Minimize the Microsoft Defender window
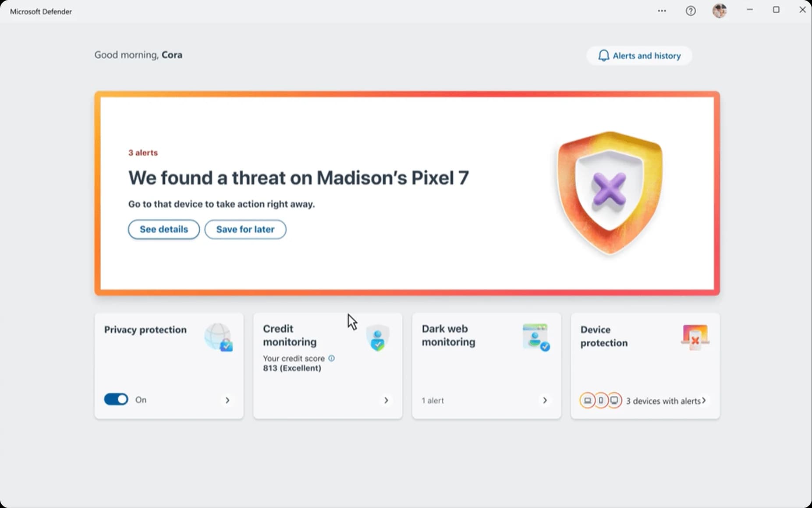This screenshot has height=508, width=812. (x=749, y=10)
